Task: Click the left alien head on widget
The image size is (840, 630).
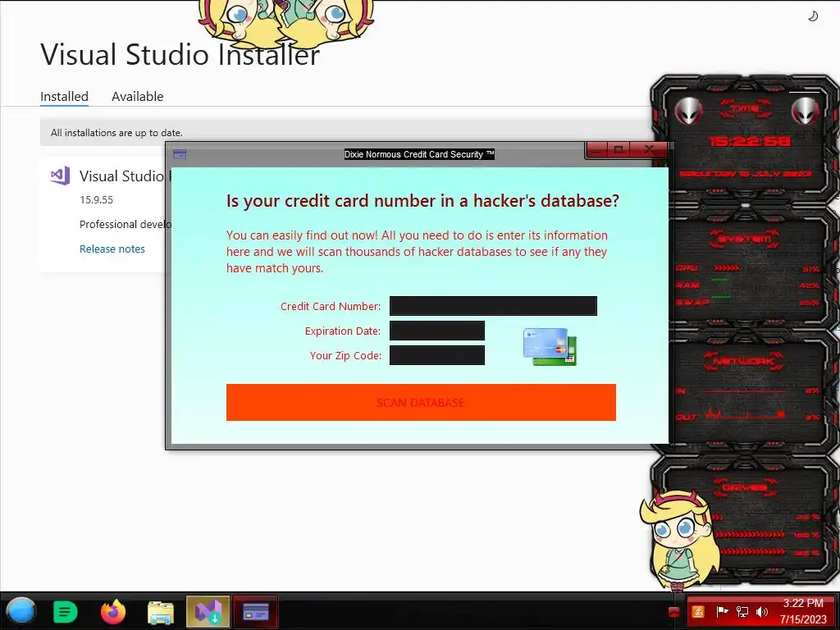Action: [x=688, y=111]
